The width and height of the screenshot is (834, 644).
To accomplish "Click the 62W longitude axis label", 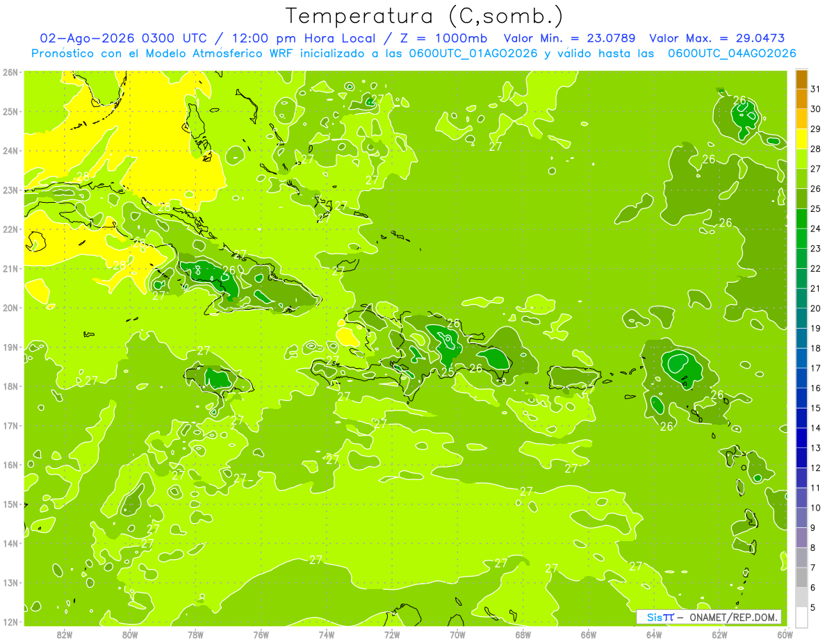I will [719, 635].
